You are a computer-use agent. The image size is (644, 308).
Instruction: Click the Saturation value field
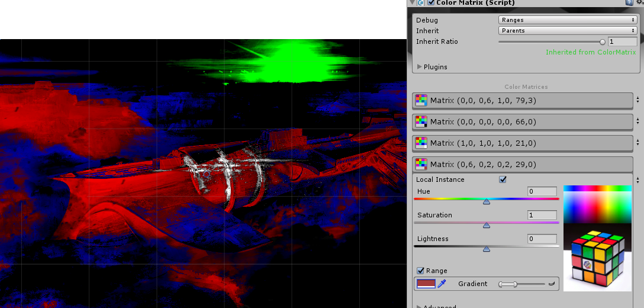click(x=542, y=215)
